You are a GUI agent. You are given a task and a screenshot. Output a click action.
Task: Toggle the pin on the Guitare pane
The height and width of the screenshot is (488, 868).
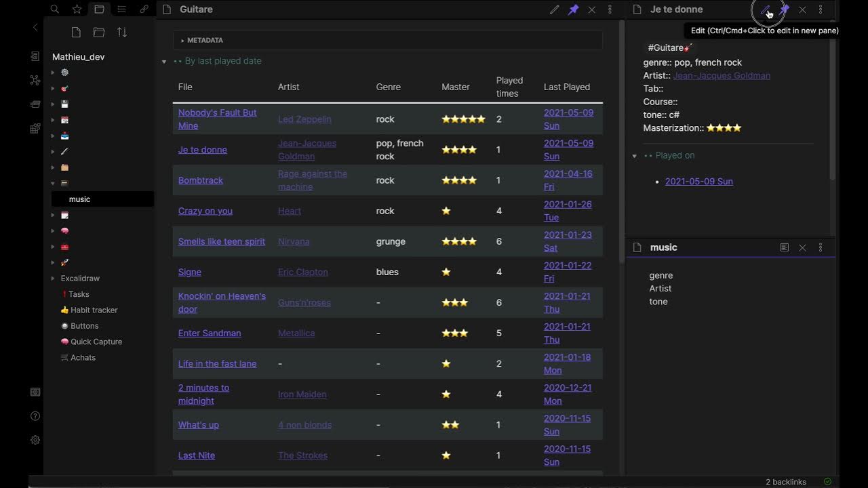[x=573, y=9]
